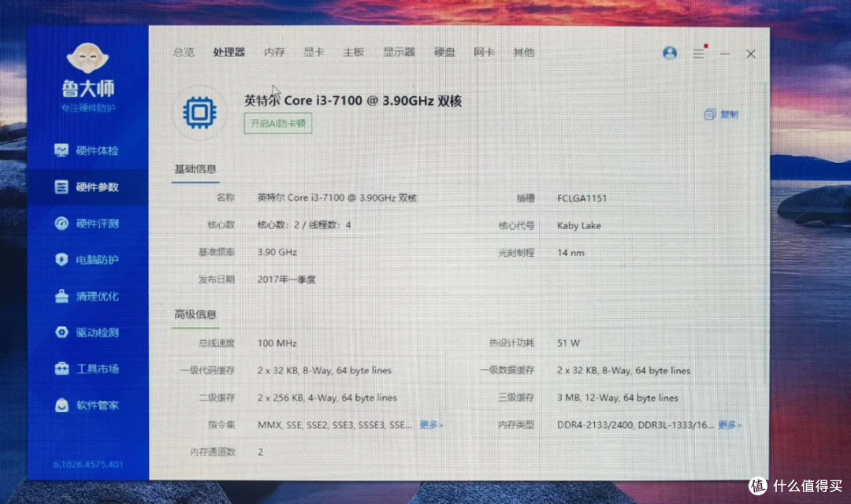Switch to 网卡 tab
851x504 pixels.
[x=484, y=52]
